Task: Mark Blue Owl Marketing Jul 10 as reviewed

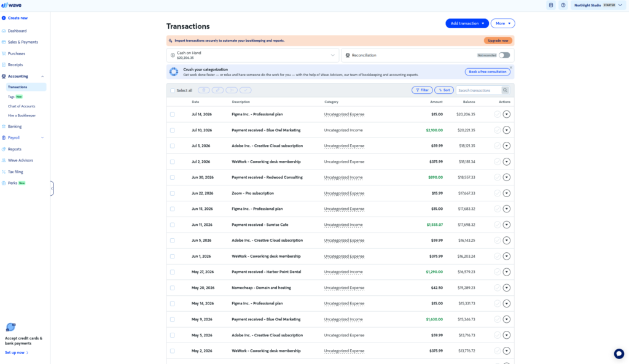Action: (498, 130)
